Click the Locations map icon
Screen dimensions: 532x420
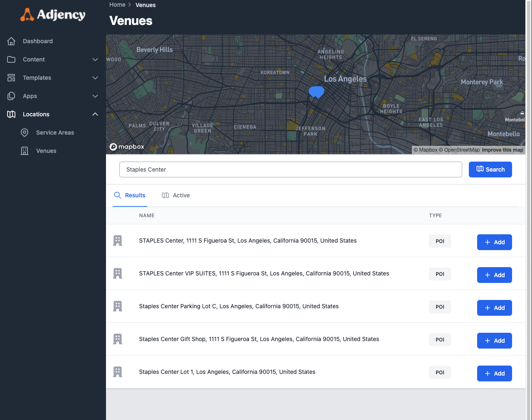pos(11,114)
